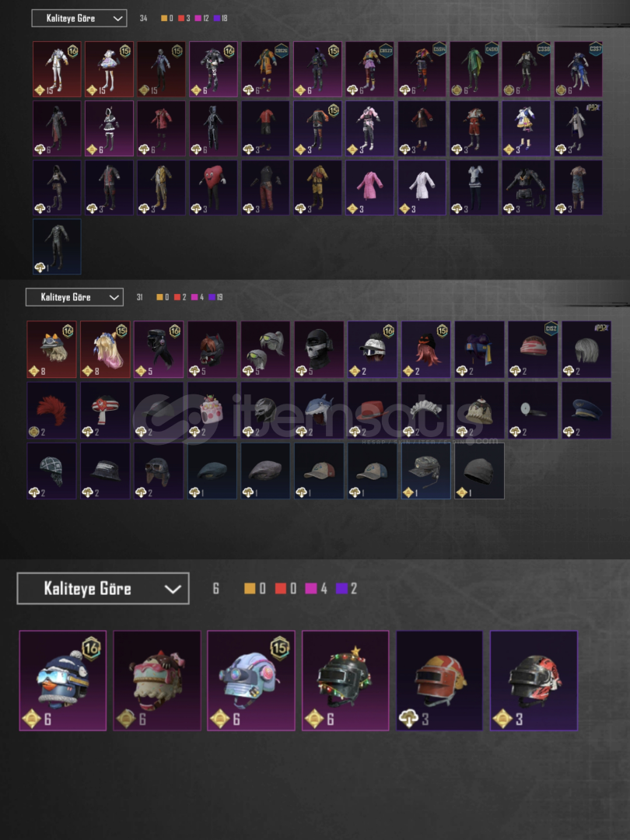Select the skull face balaclava mask
This screenshot has width=630, height=840.
pyautogui.click(x=319, y=349)
